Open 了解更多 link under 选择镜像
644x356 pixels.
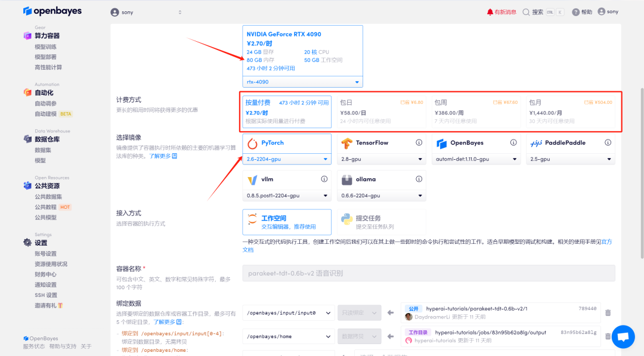coord(163,156)
